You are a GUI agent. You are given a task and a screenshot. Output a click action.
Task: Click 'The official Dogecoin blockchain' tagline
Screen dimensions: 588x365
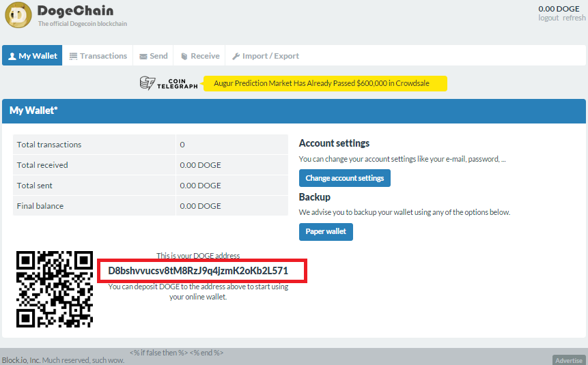[x=83, y=24]
